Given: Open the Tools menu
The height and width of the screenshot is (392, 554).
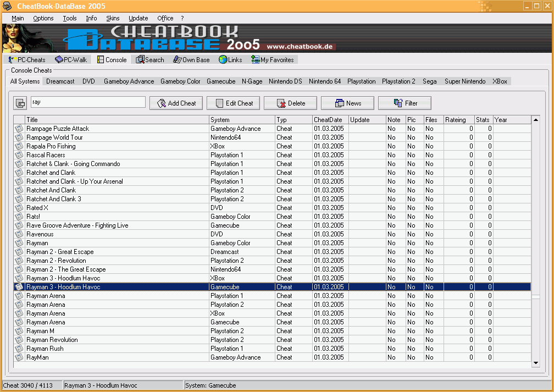Looking at the screenshot, I should point(70,18).
